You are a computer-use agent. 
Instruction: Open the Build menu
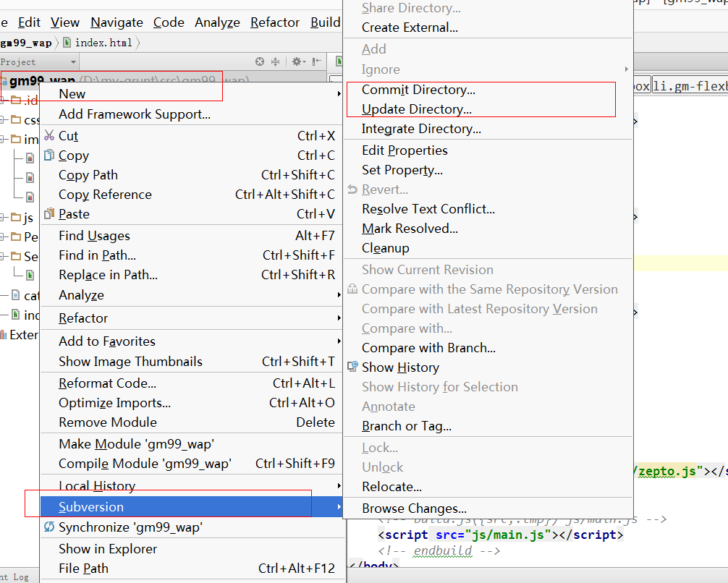tap(325, 22)
